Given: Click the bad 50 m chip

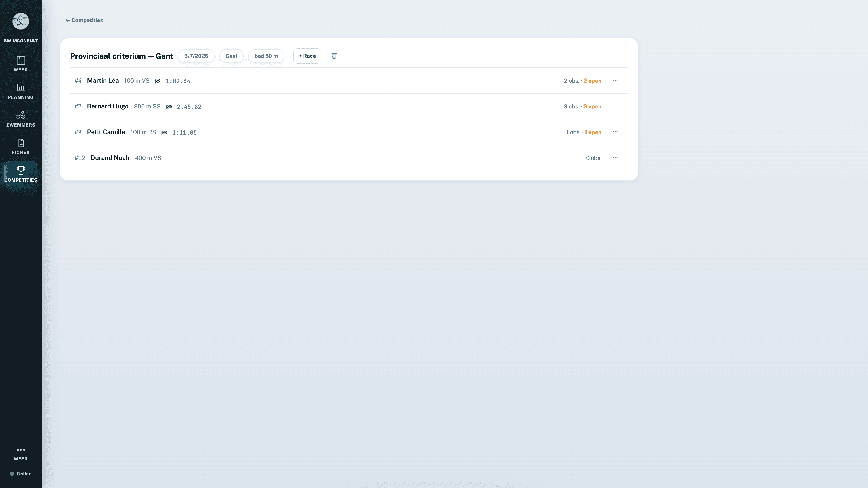Looking at the screenshot, I should [x=266, y=56].
